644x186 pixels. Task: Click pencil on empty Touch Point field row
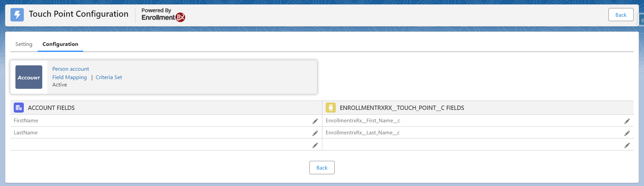(x=627, y=145)
